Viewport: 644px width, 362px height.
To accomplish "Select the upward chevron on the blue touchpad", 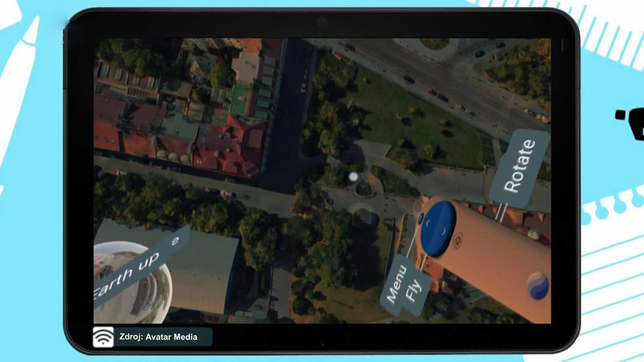I will (x=427, y=222).
